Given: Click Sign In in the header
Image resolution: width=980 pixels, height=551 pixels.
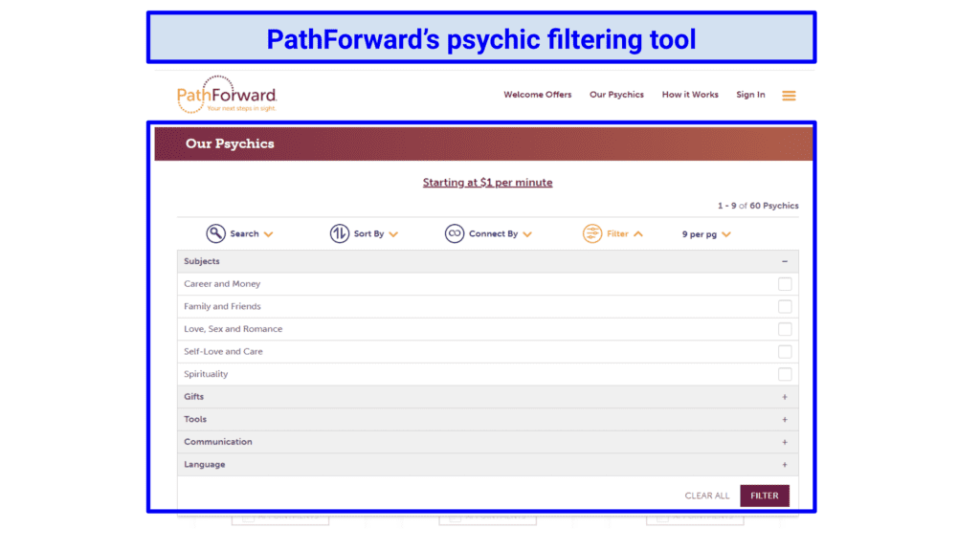Looking at the screenshot, I should pos(750,95).
